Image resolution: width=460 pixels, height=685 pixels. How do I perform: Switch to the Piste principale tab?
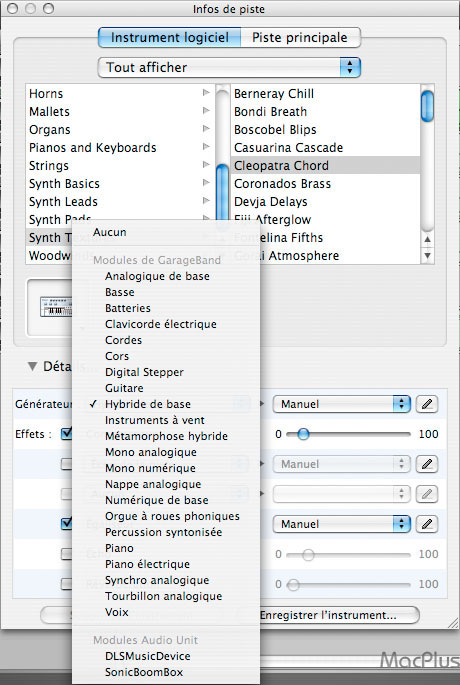click(300, 37)
